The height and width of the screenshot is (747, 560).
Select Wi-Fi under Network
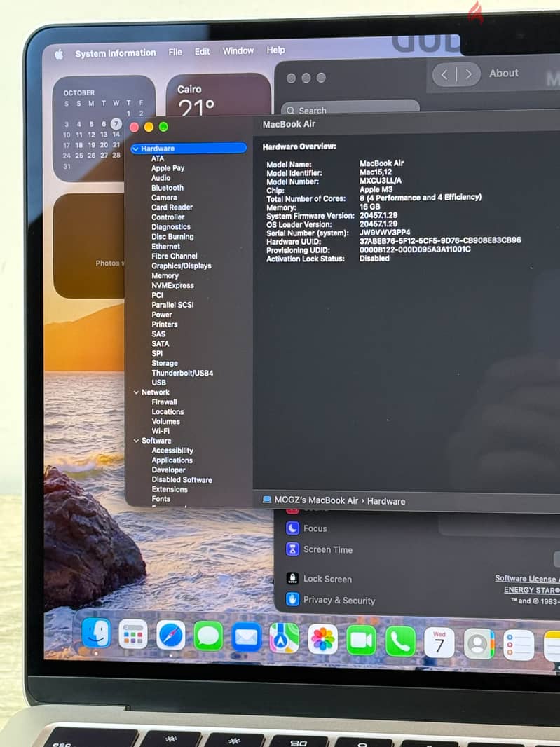(x=161, y=431)
